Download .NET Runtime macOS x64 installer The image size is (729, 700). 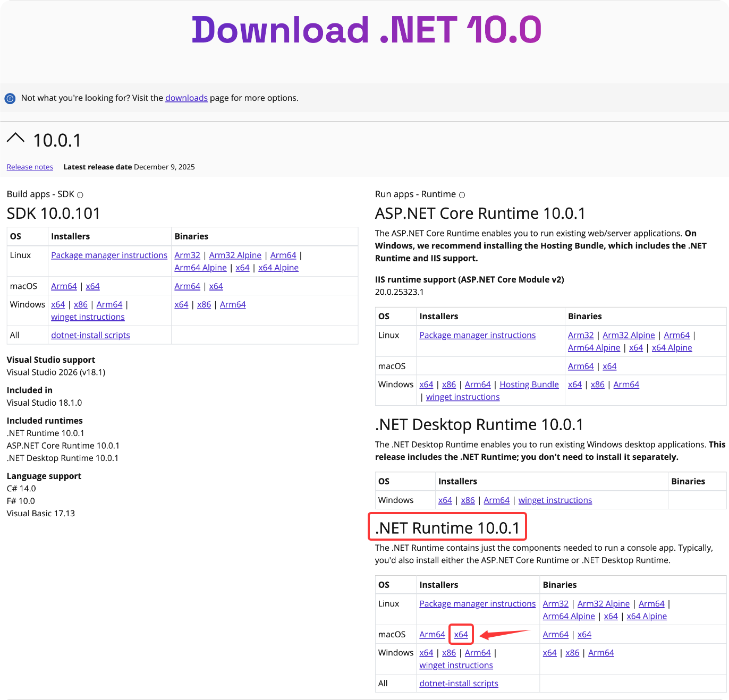pyautogui.click(x=461, y=635)
